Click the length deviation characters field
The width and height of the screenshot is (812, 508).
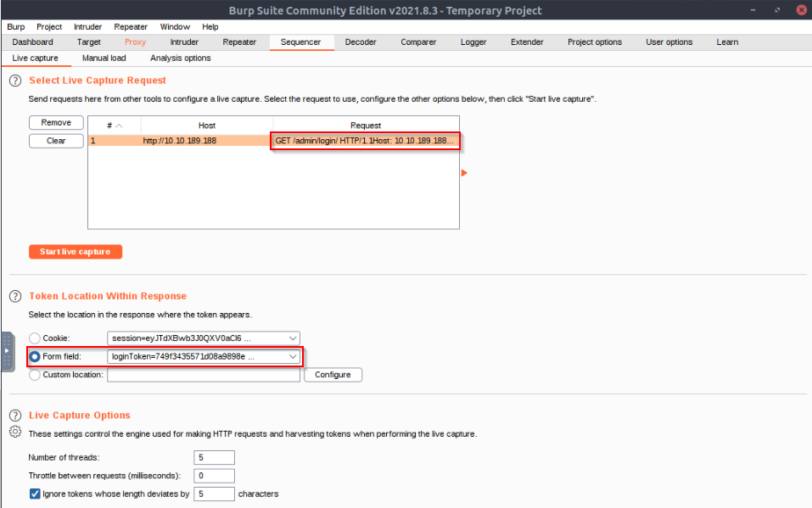click(214, 494)
